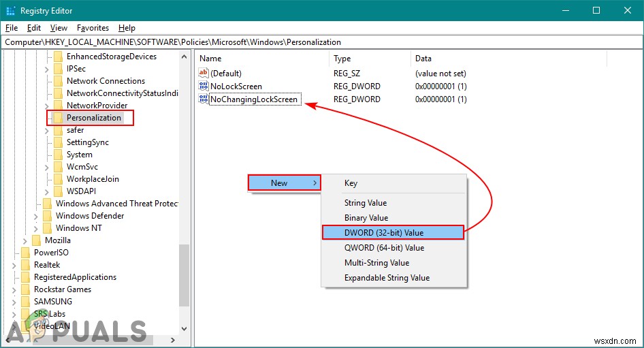Click the Personalization folder icon

tap(59, 118)
